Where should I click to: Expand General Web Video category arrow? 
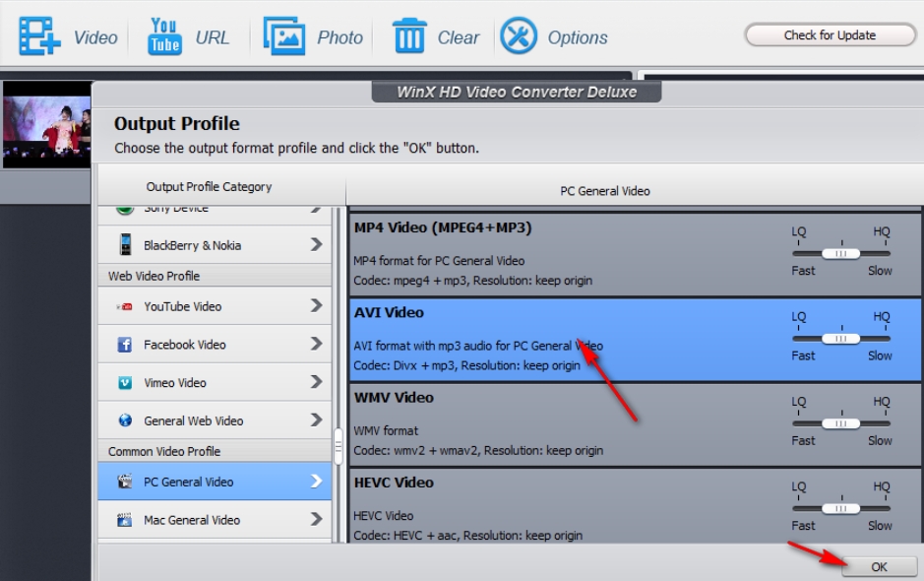tap(317, 420)
